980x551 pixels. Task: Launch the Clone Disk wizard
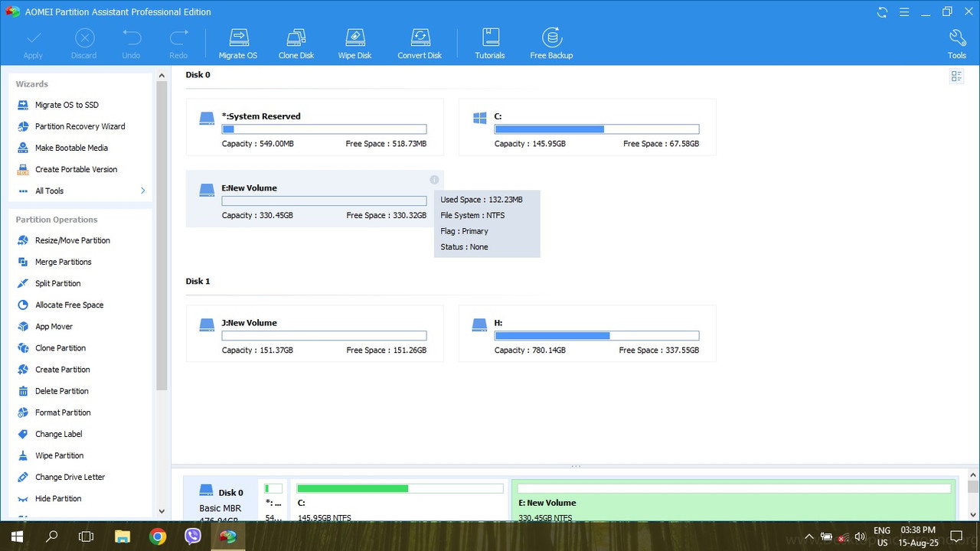pyautogui.click(x=296, y=44)
